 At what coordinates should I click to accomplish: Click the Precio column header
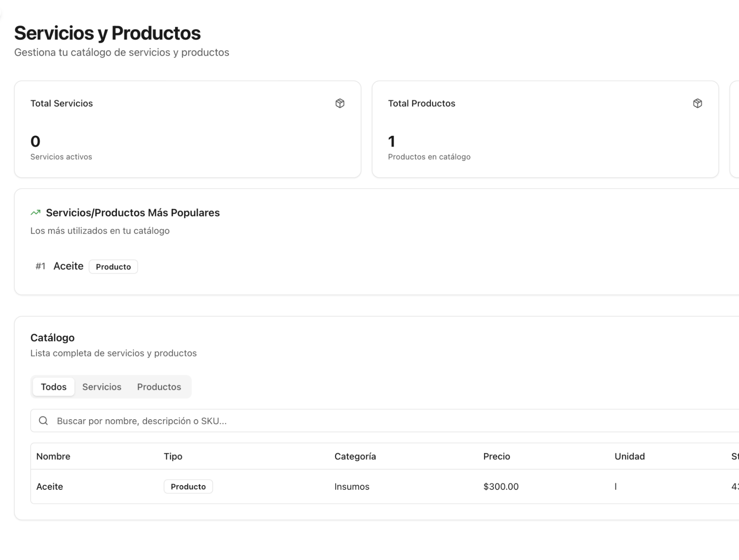497,456
